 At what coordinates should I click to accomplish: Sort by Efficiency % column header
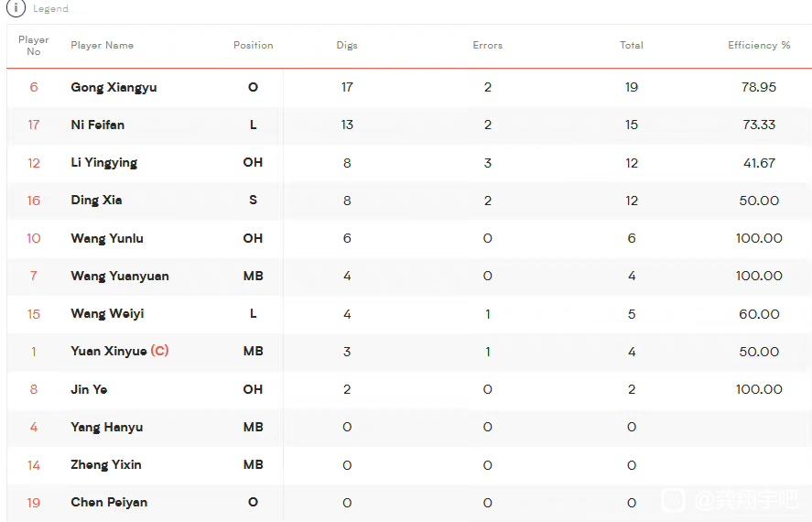[759, 45]
